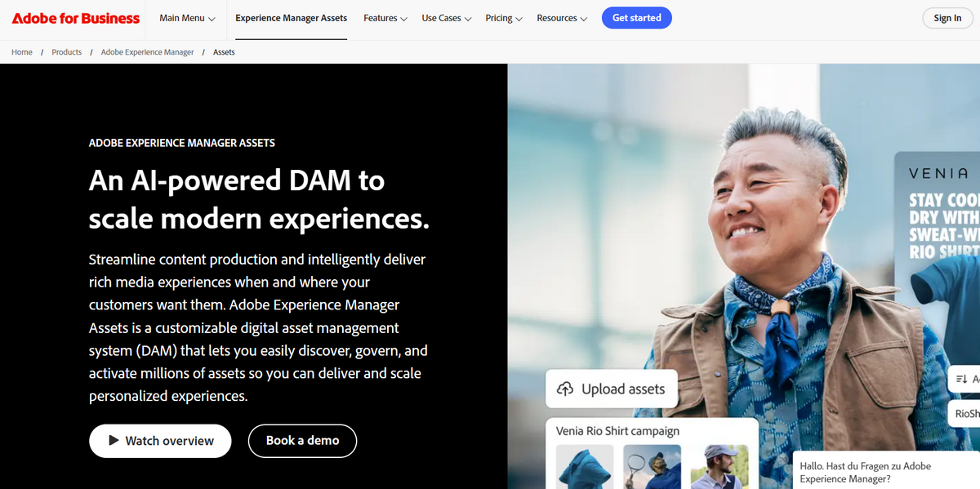The height and width of the screenshot is (489, 980).
Task: Open the Products breadcrumb link
Action: (x=67, y=52)
